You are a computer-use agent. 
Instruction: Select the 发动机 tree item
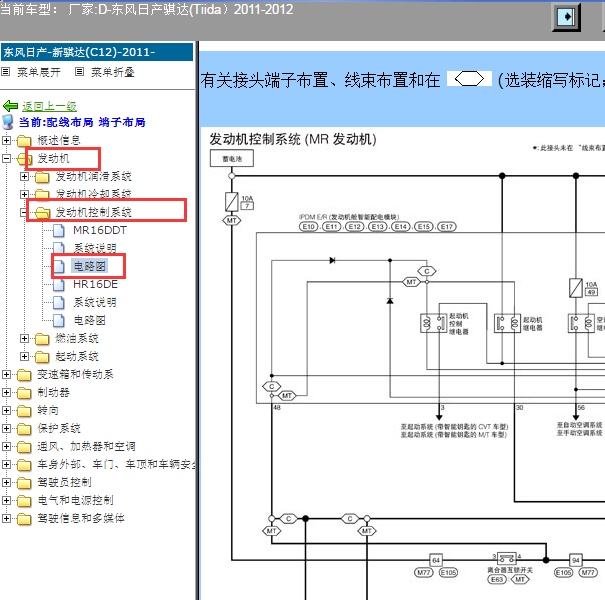[x=53, y=159]
